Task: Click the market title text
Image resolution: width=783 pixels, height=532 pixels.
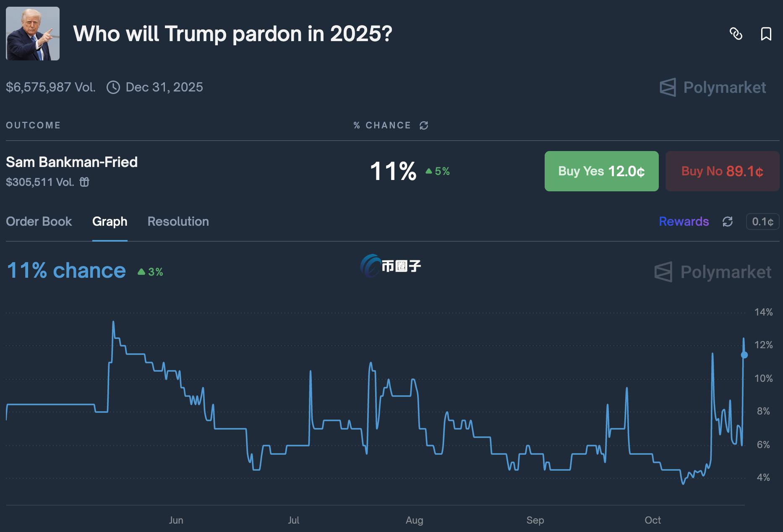Action: click(x=232, y=34)
